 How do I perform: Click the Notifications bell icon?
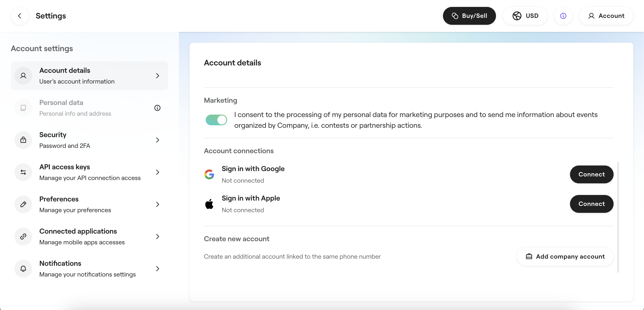pos(23,268)
